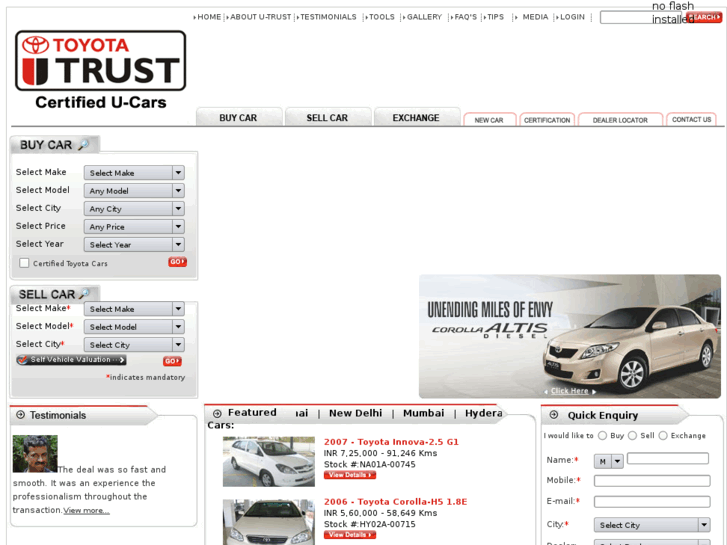Open Select City dropdown in Sell Car
727x545 pixels.
click(x=134, y=345)
